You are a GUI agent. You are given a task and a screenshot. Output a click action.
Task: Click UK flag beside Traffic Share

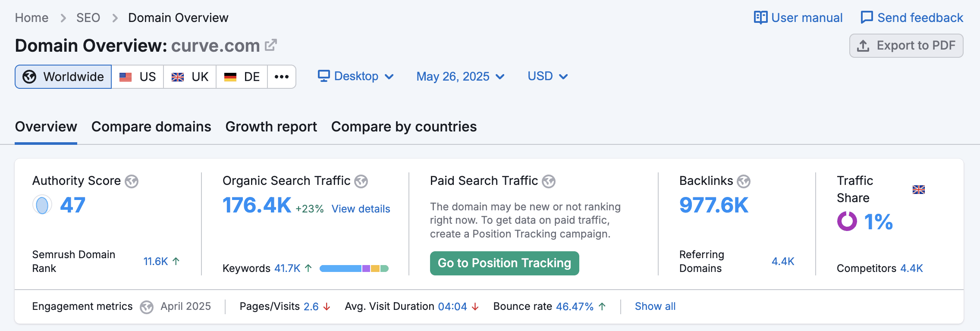pyautogui.click(x=919, y=190)
